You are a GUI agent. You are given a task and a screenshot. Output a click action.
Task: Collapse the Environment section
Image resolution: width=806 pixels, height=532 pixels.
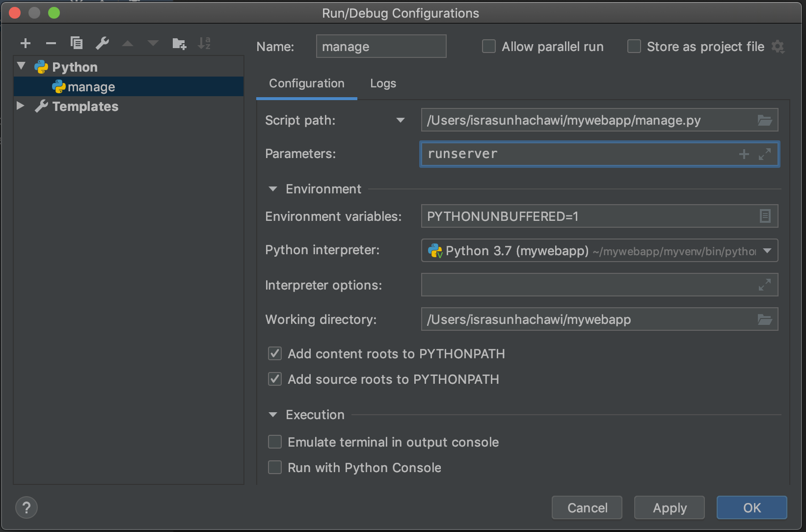(x=273, y=188)
